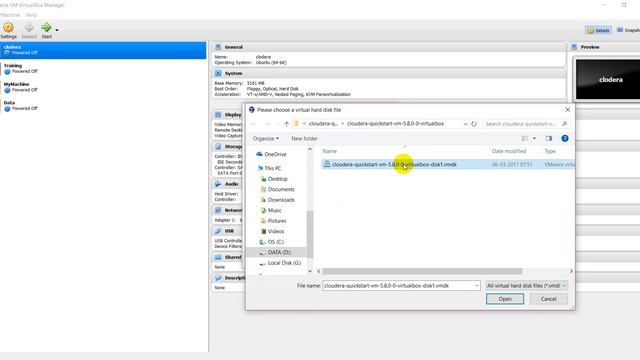
Task: Open the Start button dropdown arrow
Action: coord(57,30)
